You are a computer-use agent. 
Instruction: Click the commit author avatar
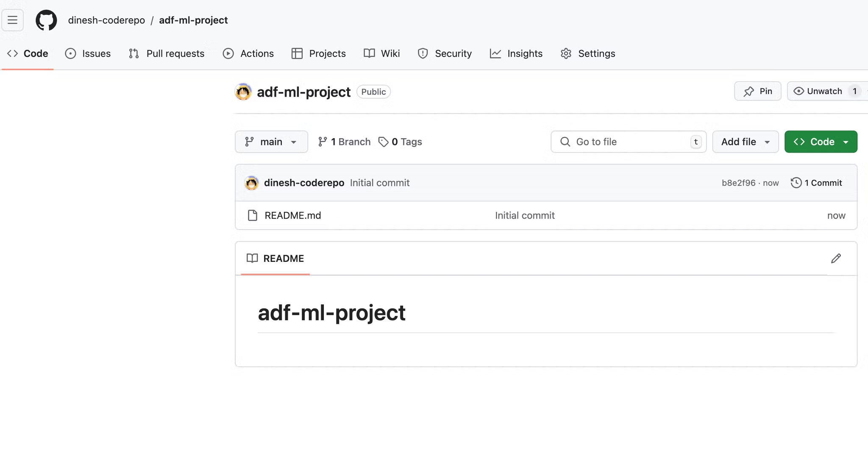point(251,183)
